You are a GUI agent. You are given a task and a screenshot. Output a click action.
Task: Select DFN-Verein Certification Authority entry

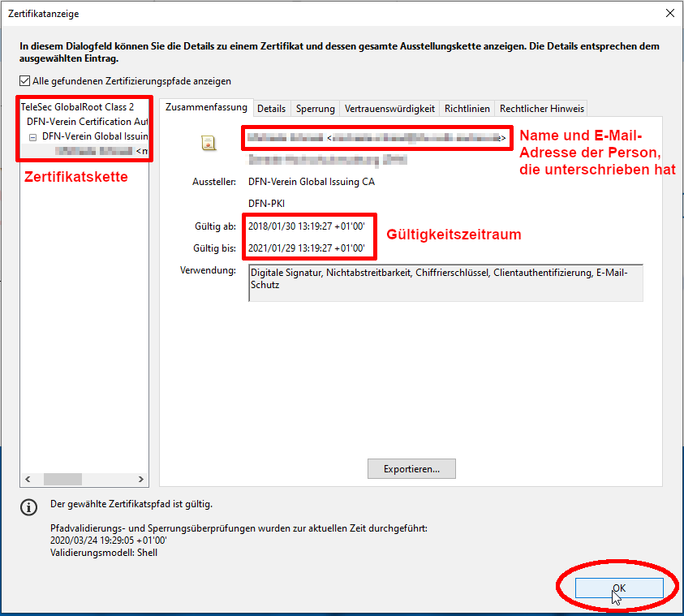coord(87,121)
